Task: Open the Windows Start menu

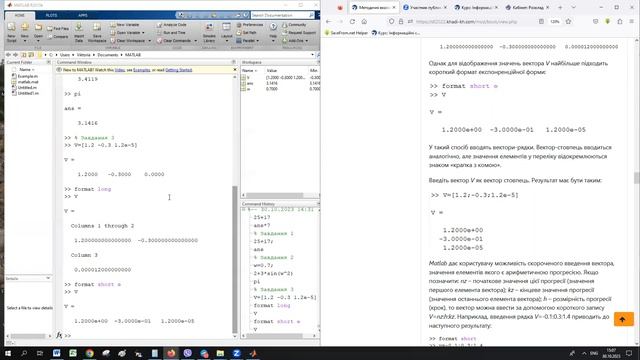Action: tap(8, 353)
